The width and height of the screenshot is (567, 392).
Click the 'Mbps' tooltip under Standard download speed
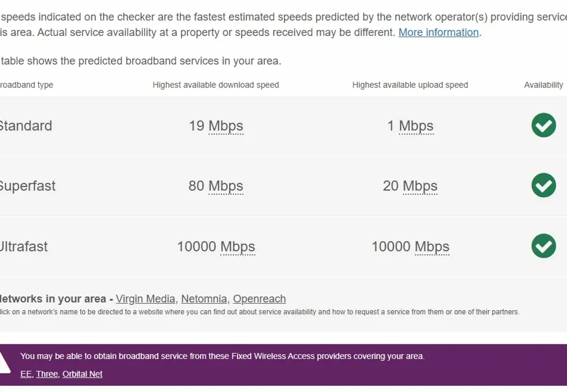click(226, 126)
